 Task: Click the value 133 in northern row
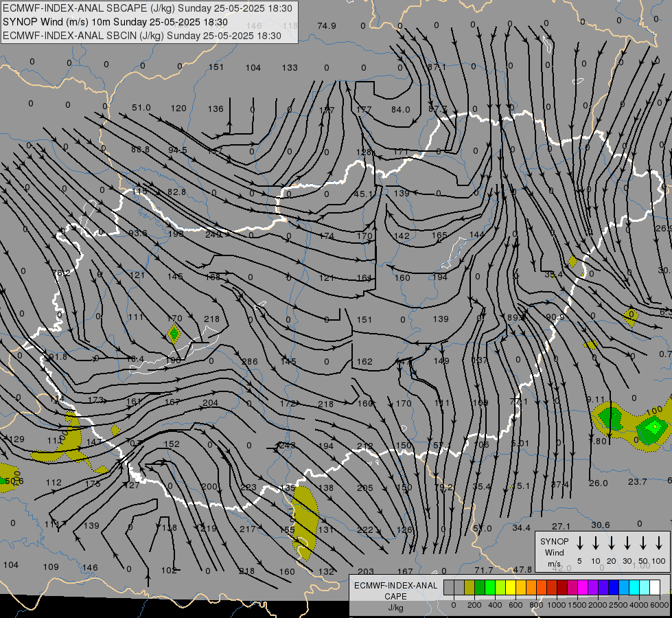[290, 67]
